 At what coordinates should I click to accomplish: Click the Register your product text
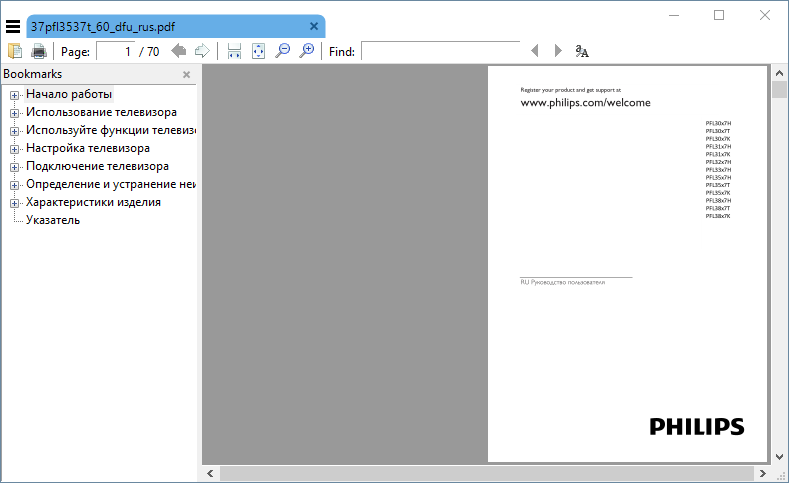[571, 90]
